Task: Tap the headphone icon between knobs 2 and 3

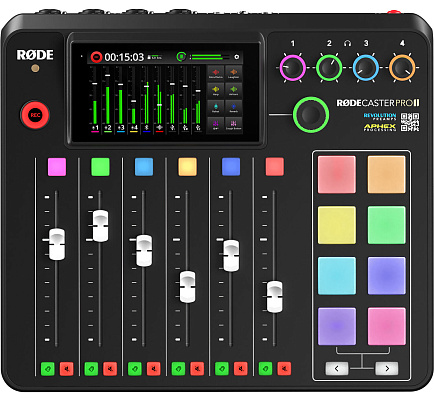Action: [347, 43]
